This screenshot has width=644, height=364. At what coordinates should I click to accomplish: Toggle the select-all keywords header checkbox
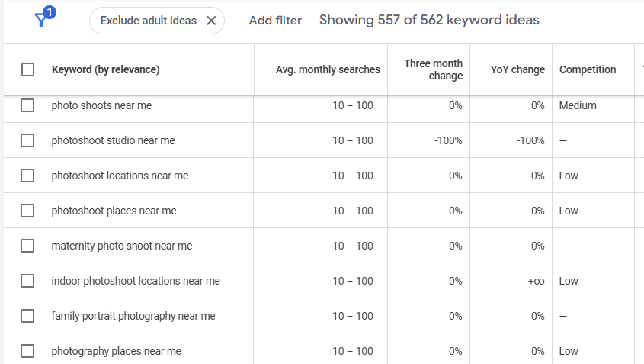pos(28,69)
